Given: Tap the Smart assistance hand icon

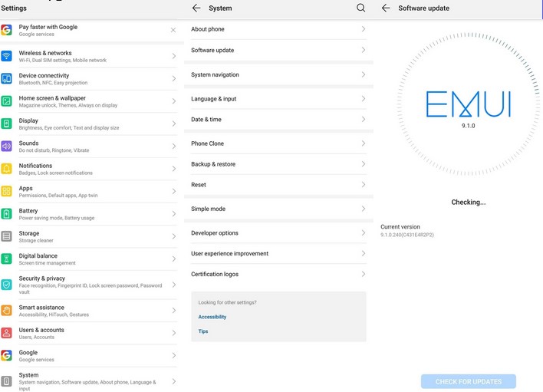Looking at the screenshot, I should (6, 310).
